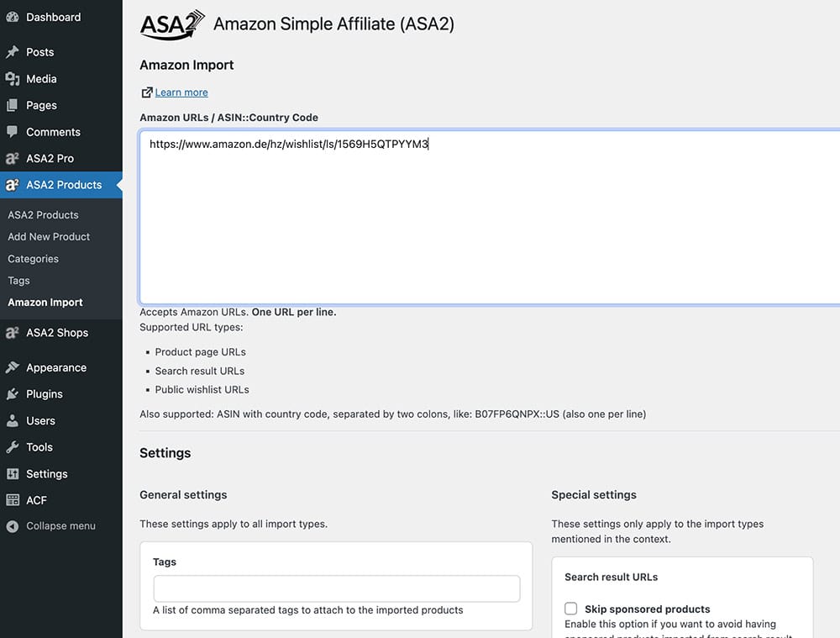840x638 pixels.
Task: Enable Skip sponsored products
Action: [570, 608]
